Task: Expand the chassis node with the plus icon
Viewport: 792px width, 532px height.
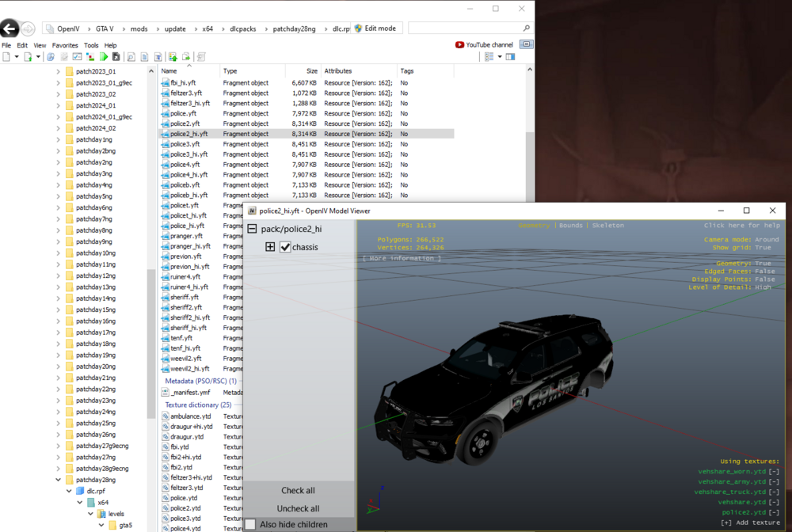Action: (x=270, y=246)
